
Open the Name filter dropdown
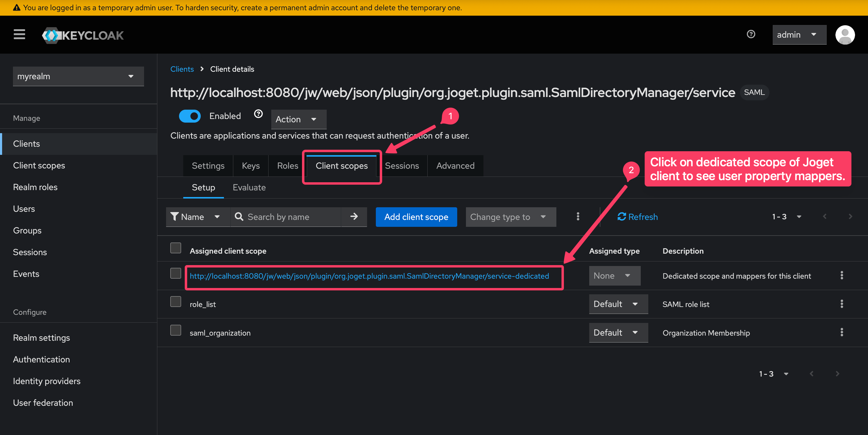198,217
